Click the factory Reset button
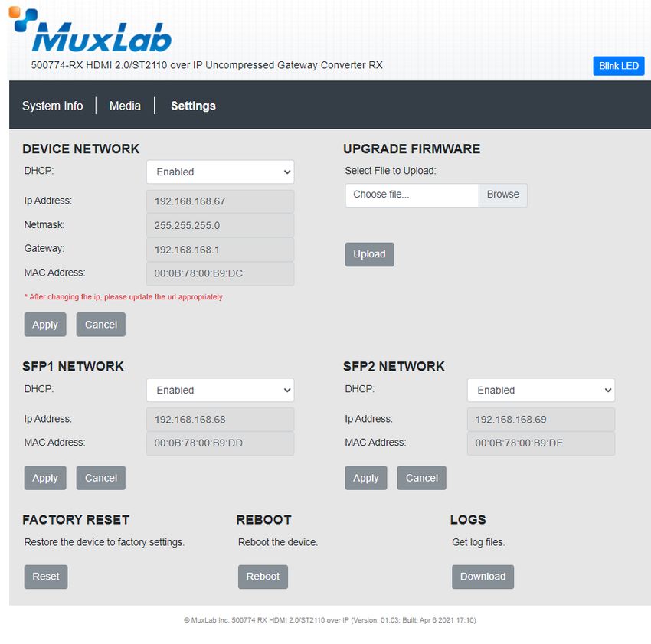Image resolution: width=651 pixels, height=644 pixels. (46, 577)
